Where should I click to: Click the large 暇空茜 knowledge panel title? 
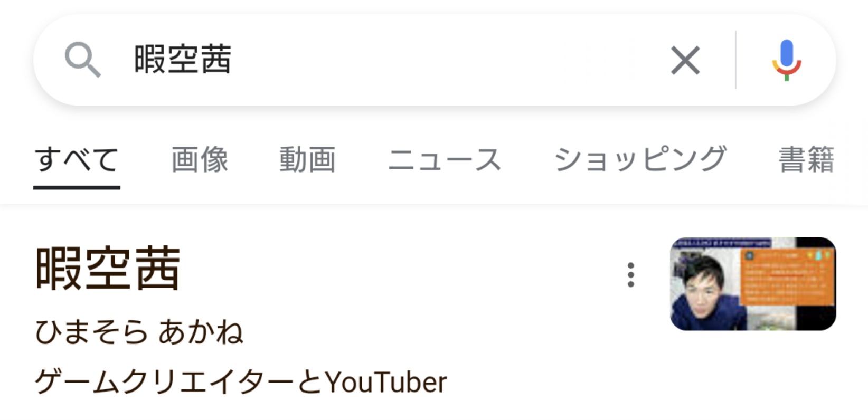pyautogui.click(x=108, y=269)
